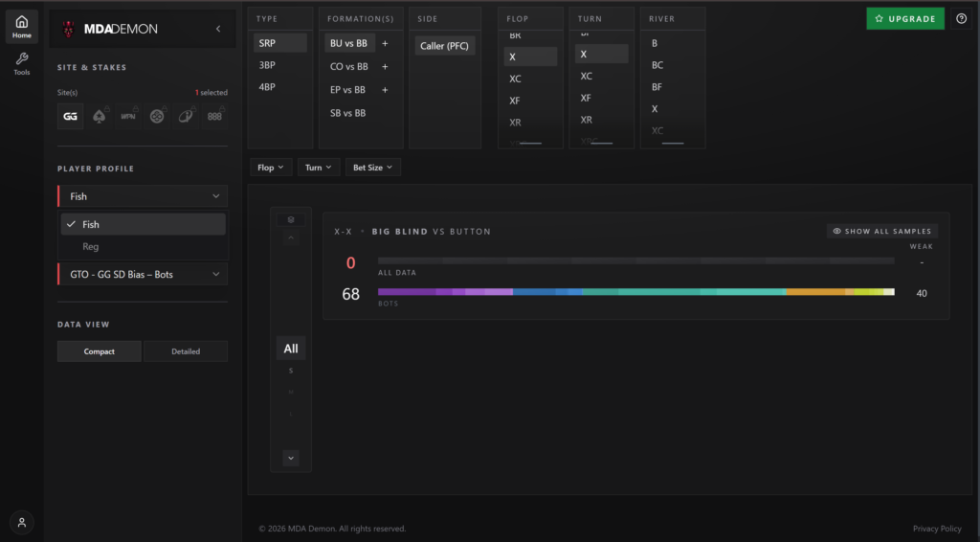Select SRP pot type
This screenshot has height=542, width=980.
click(x=280, y=43)
